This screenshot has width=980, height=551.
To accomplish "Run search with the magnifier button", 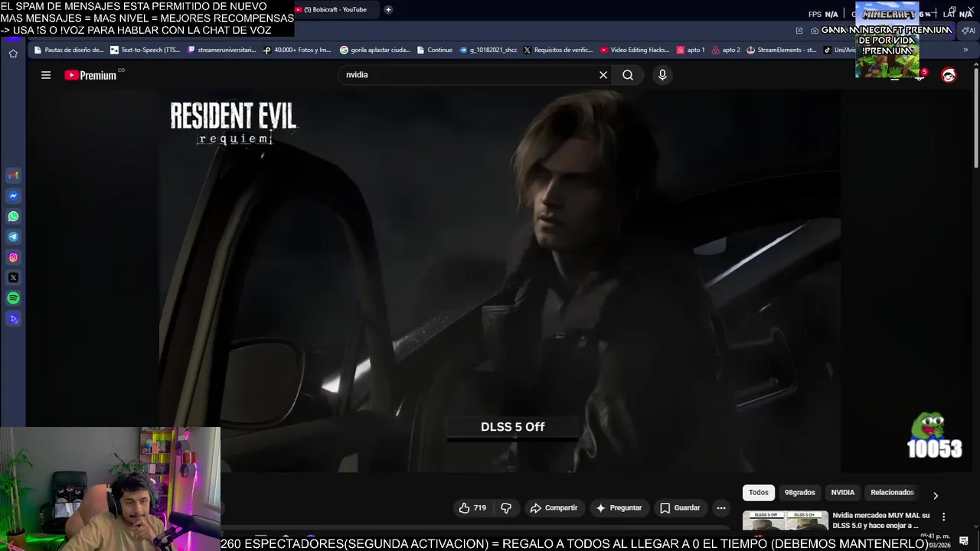I will (628, 75).
